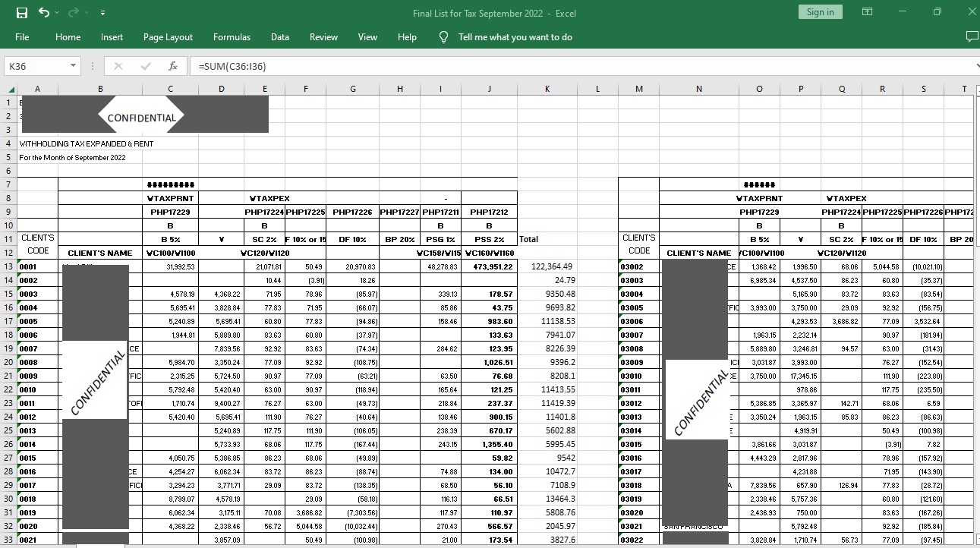Click the total cell showing 24.79

pyautogui.click(x=547, y=281)
